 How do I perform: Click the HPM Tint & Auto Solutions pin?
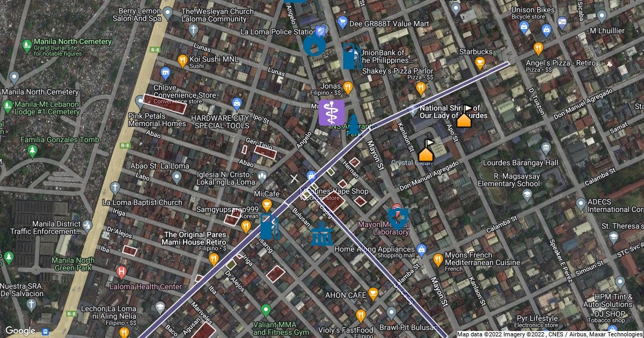point(620,281)
